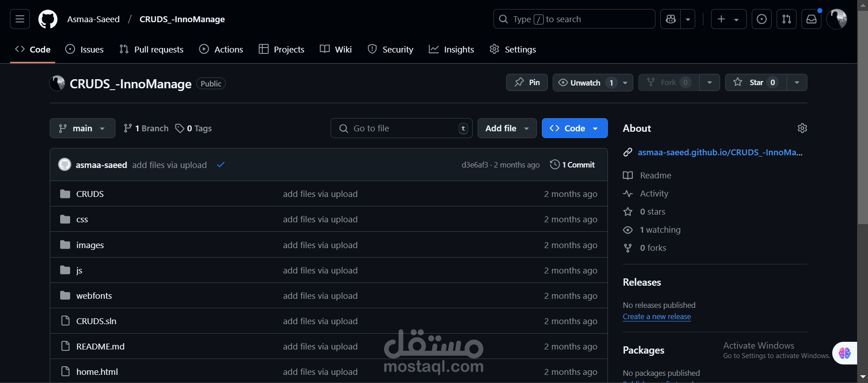
Task: Open the images folder
Action: tap(90, 245)
